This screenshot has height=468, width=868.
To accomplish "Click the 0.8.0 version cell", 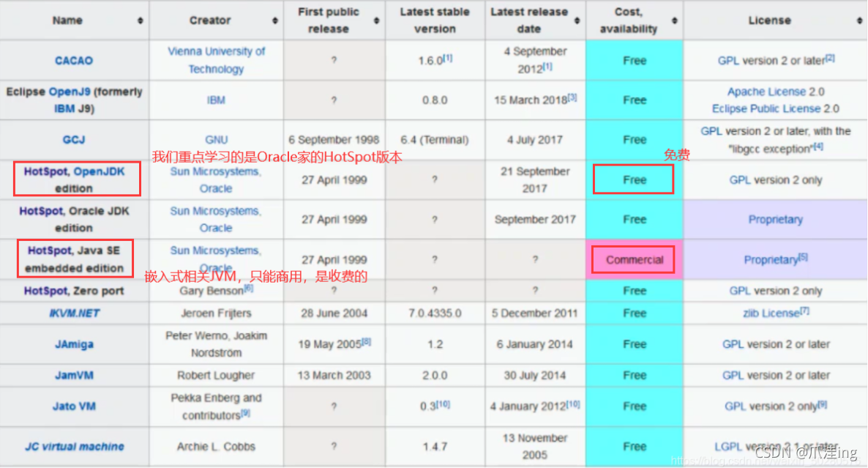I will (x=435, y=100).
